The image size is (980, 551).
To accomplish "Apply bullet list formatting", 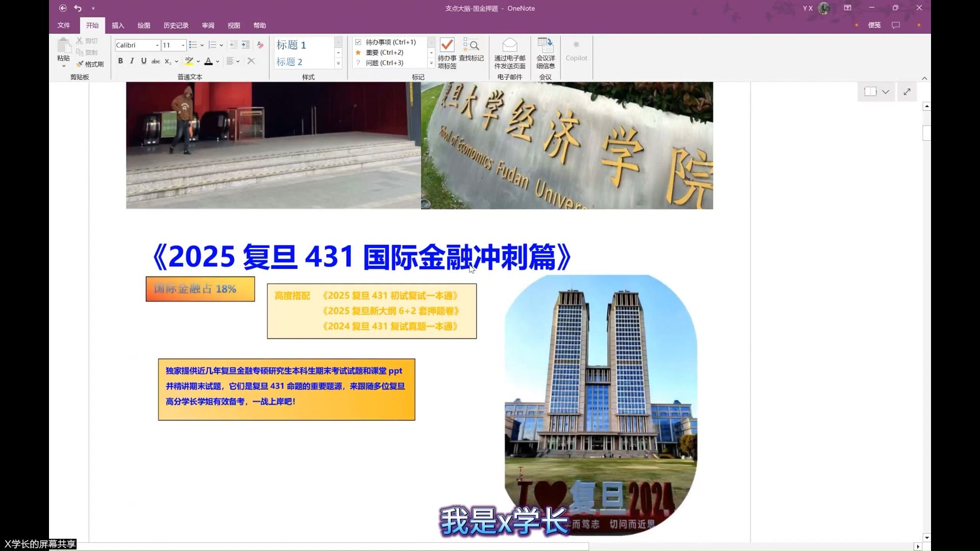I will click(193, 45).
